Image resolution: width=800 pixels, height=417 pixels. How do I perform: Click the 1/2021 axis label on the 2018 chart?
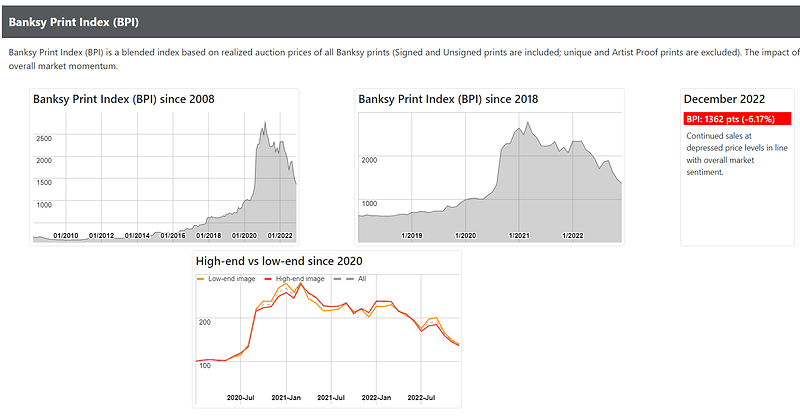pyautogui.click(x=519, y=236)
